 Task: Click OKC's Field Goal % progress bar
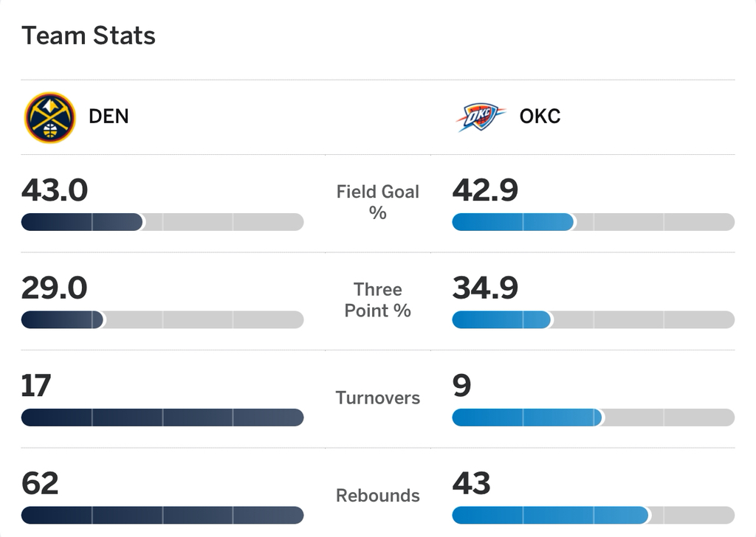[593, 222]
